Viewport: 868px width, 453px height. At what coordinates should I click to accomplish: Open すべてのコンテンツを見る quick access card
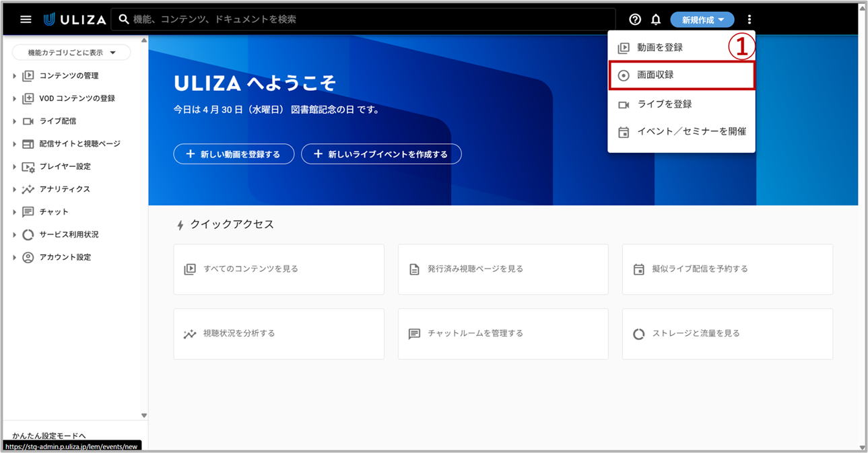tap(279, 269)
